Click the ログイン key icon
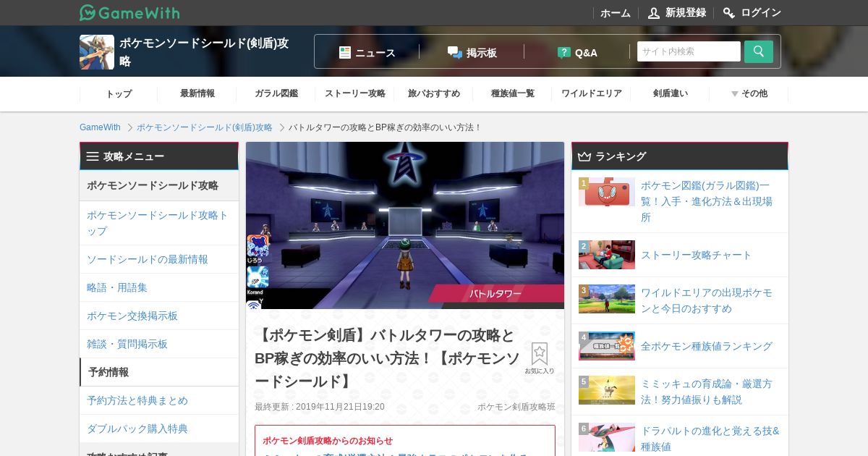 pos(729,13)
